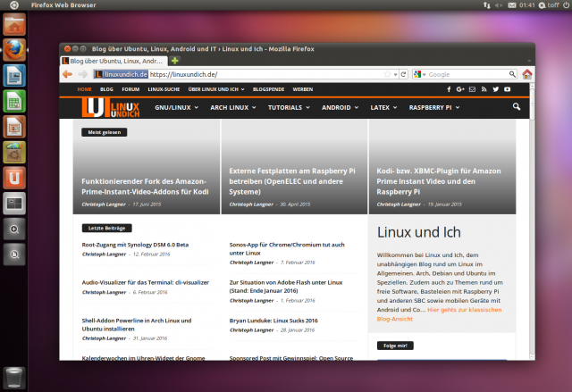The image size is (572, 392).
Task: Select the Forum item in top menu
Action: pyautogui.click(x=130, y=89)
